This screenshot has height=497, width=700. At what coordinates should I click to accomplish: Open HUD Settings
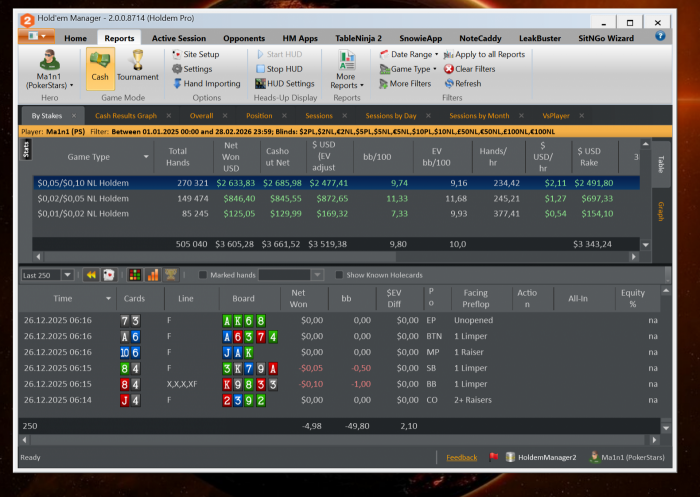pos(285,84)
